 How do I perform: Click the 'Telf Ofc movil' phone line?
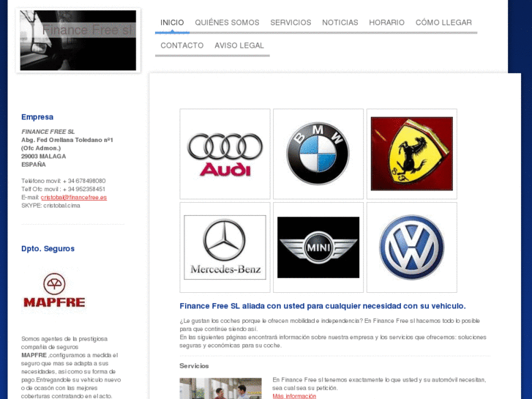64,189
